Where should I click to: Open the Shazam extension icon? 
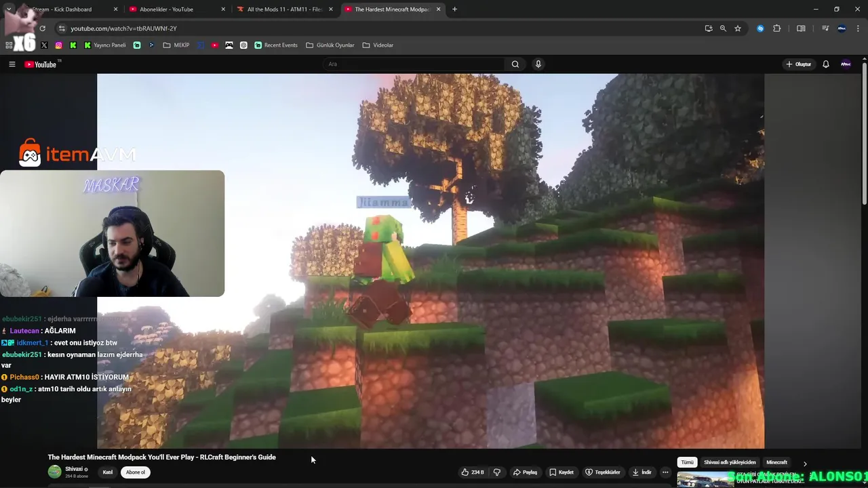pyautogui.click(x=760, y=28)
